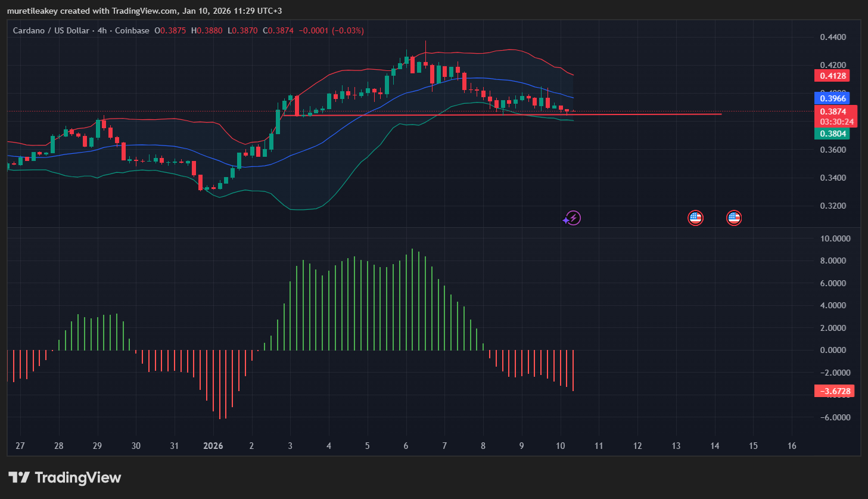This screenshot has width=868, height=499.
Task: Click the 2026 year marker on time axis
Action: coord(213,446)
